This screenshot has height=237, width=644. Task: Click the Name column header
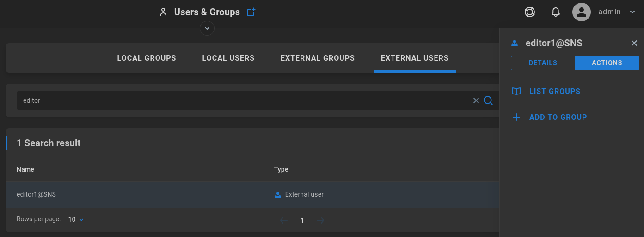click(25, 169)
